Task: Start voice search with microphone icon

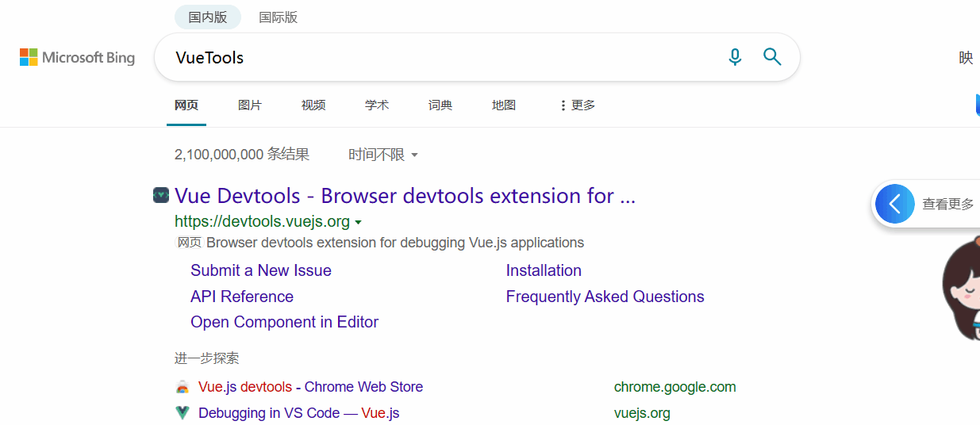Action: point(735,57)
